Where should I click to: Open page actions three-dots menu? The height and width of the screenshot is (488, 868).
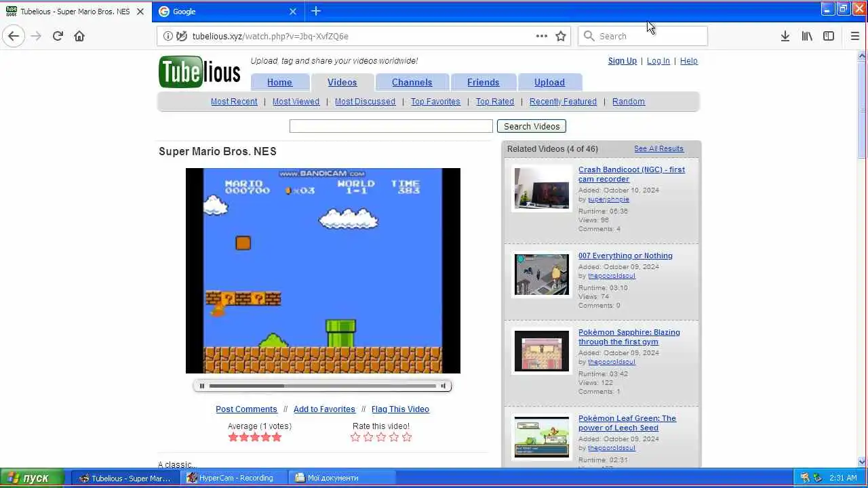click(541, 36)
